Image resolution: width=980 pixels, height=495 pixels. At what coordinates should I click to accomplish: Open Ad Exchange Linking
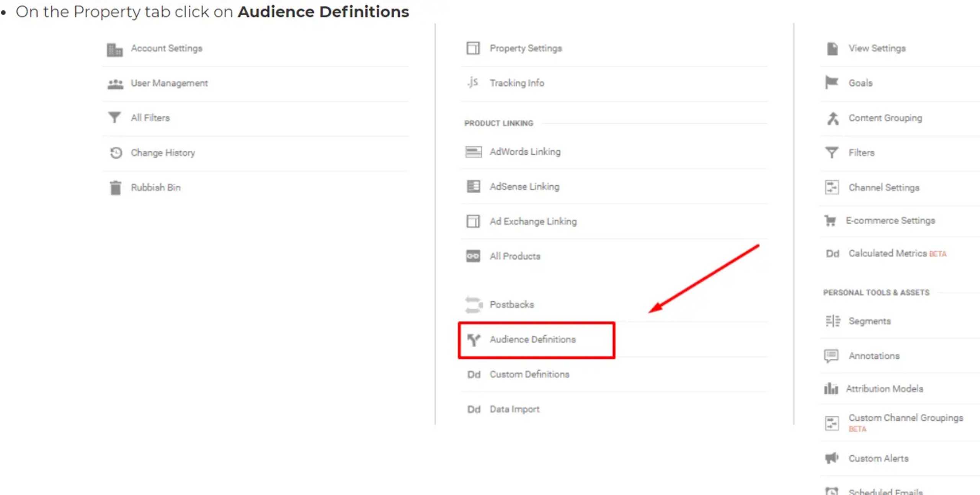pyautogui.click(x=533, y=221)
